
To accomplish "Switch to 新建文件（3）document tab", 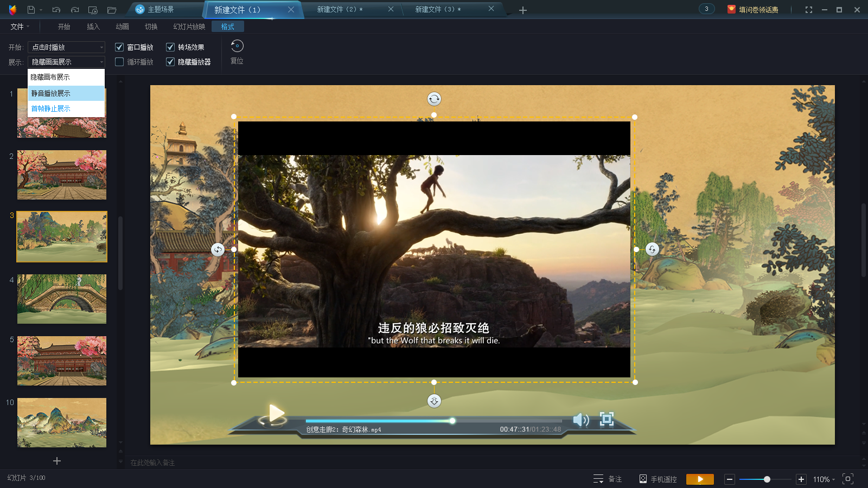I will tap(438, 10).
